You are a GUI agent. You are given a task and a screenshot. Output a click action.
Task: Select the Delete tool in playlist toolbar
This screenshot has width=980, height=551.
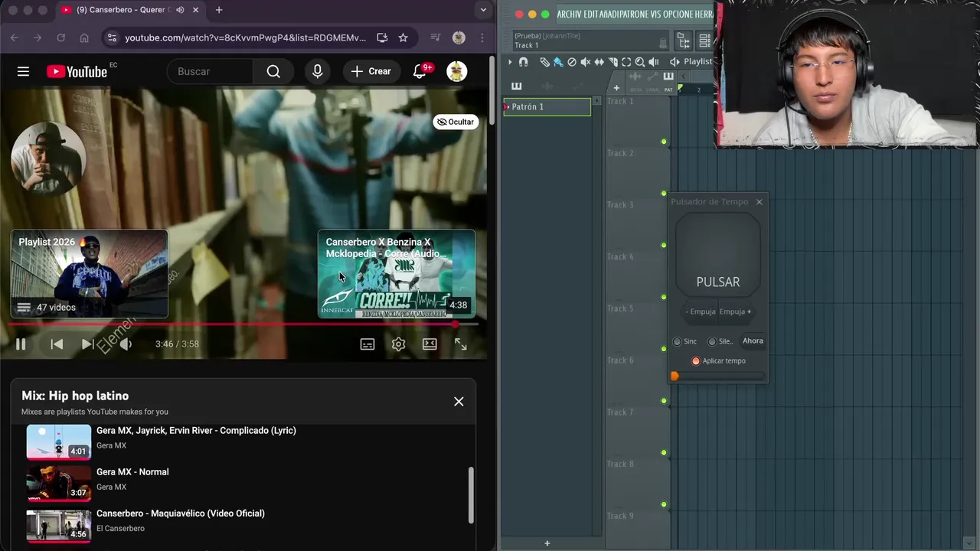click(x=572, y=62)
